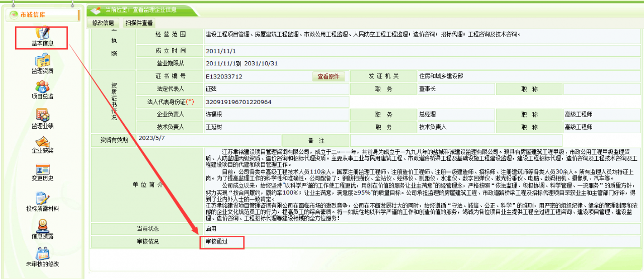The image size is (644, 279).
Task: Click the 审核情况 row label
Action: pyautogui.click(x=147, y=242)
